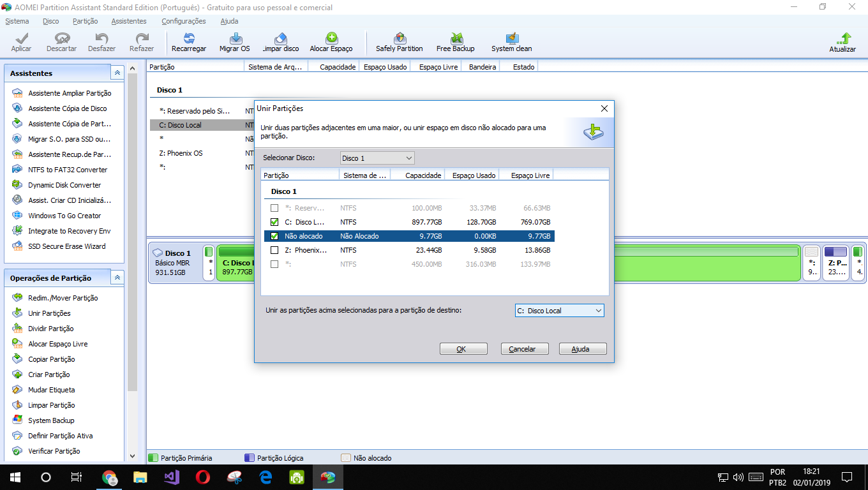Click the Disco 1 Básico MBR block

tap(176, 262)
